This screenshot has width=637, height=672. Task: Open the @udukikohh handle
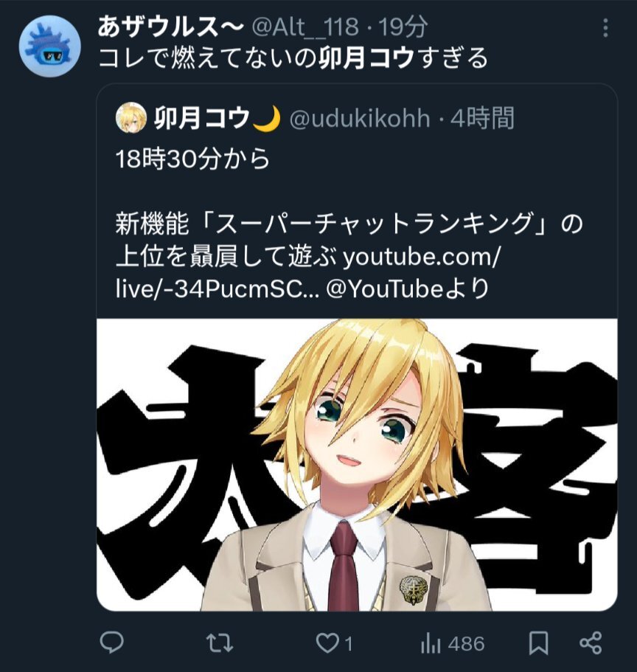[359, 118]
